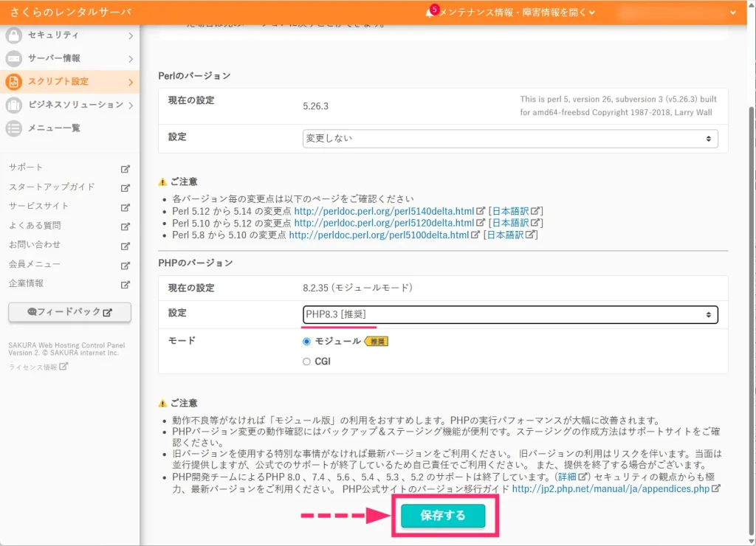
Task: Open the jp2.php.net appendices.php link
Action: point(611,488)
